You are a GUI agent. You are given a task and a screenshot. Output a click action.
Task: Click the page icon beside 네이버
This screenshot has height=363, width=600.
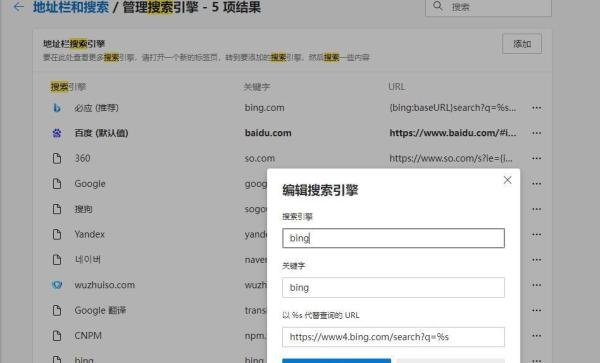coord(57,259)
